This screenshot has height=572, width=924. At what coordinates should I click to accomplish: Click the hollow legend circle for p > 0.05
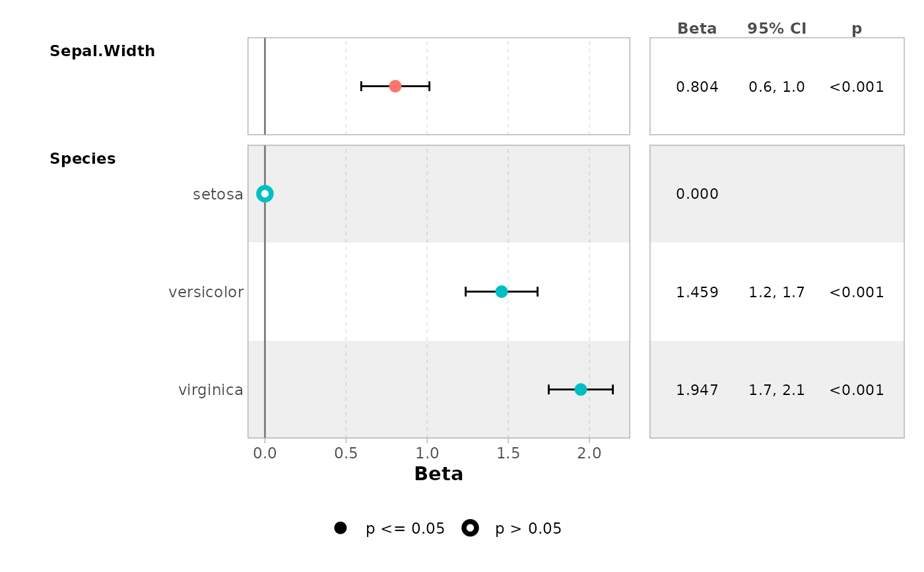click(470, 528)
